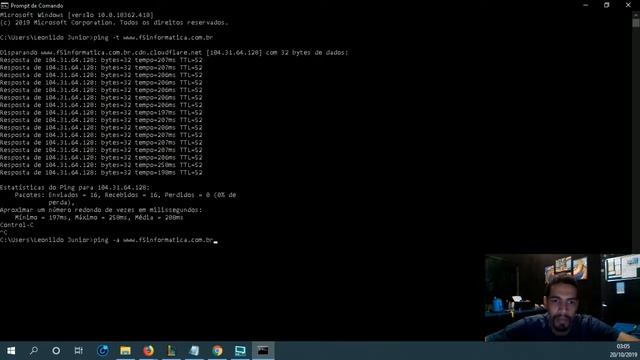Image resolution: width=640 pixels, height=360 pixels.
Task: Open the monitor-shaped app icon on taskbar
Action: (240, 351)
